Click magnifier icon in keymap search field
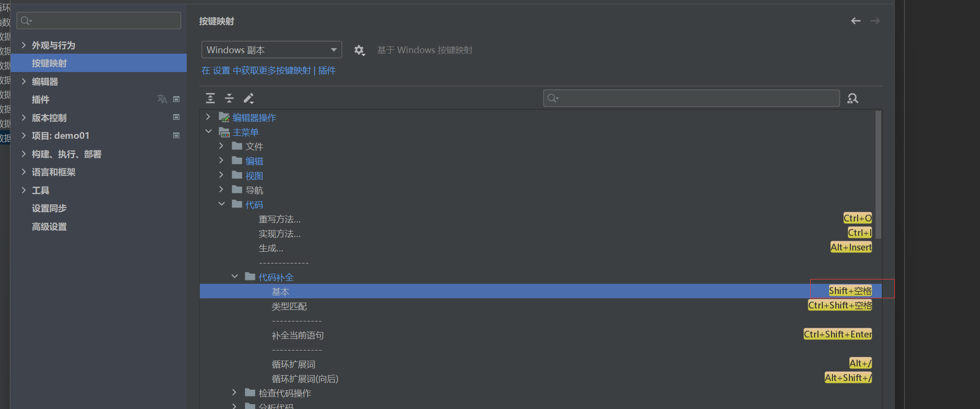Viewport: 980px width, 409px height. (x=553, y=98)
